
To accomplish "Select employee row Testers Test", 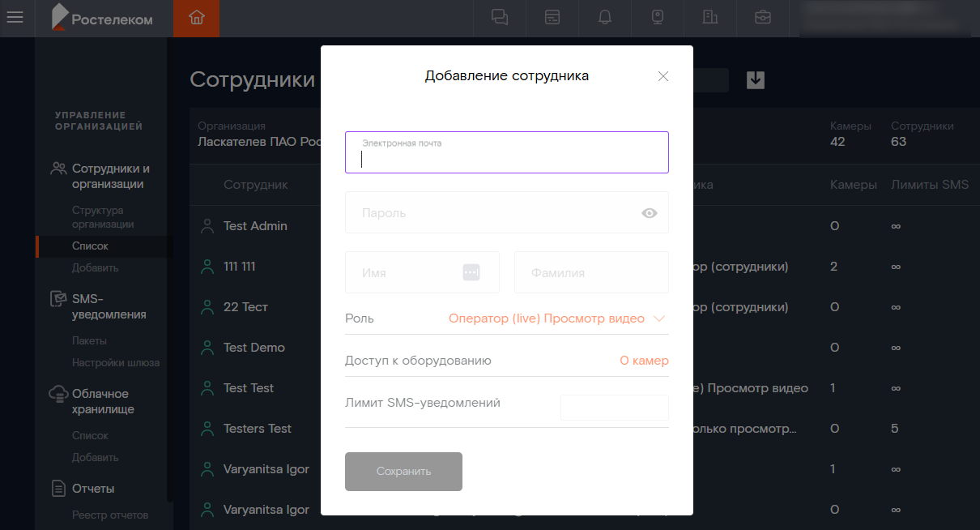I will pos(585,429).
